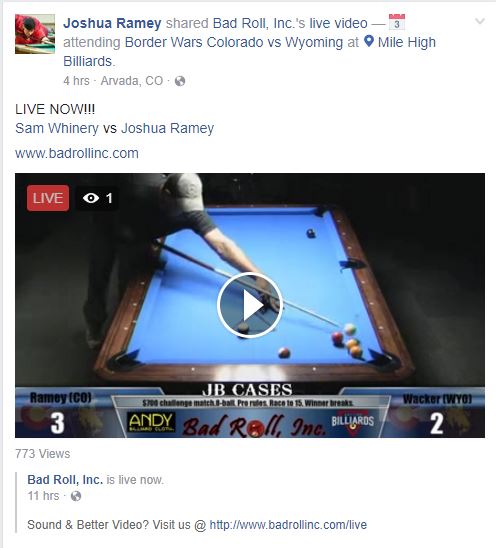Click the globe icon beside 11 hrs
The height and width of the screenshot is (548, 496).
pyautogui.click(x=76, y=496)
